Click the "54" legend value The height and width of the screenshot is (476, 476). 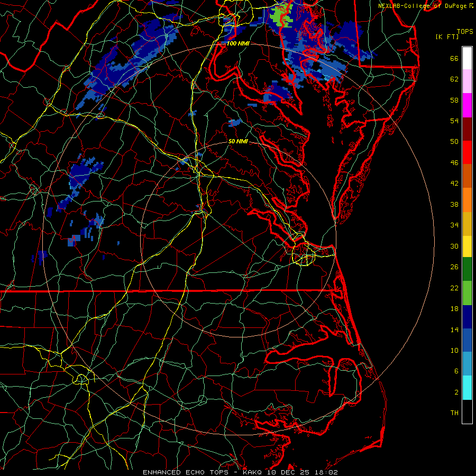pyautogui.click(x=454, y=121)
